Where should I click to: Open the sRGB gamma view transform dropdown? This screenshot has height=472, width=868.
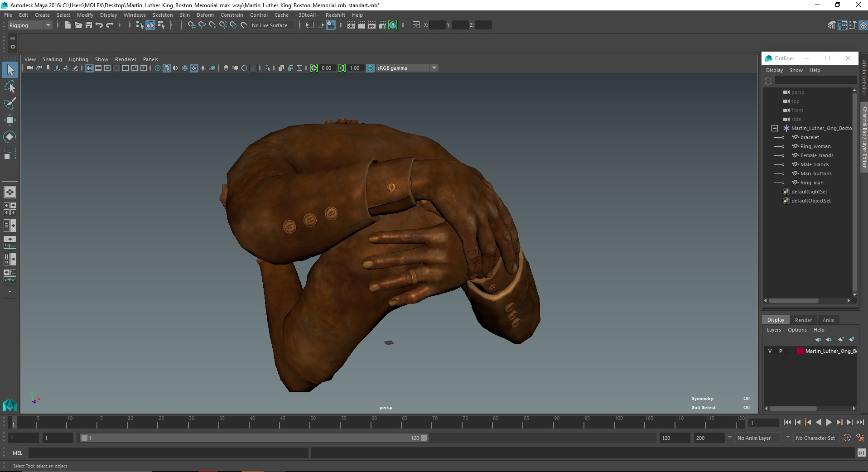tap(407, 68)
